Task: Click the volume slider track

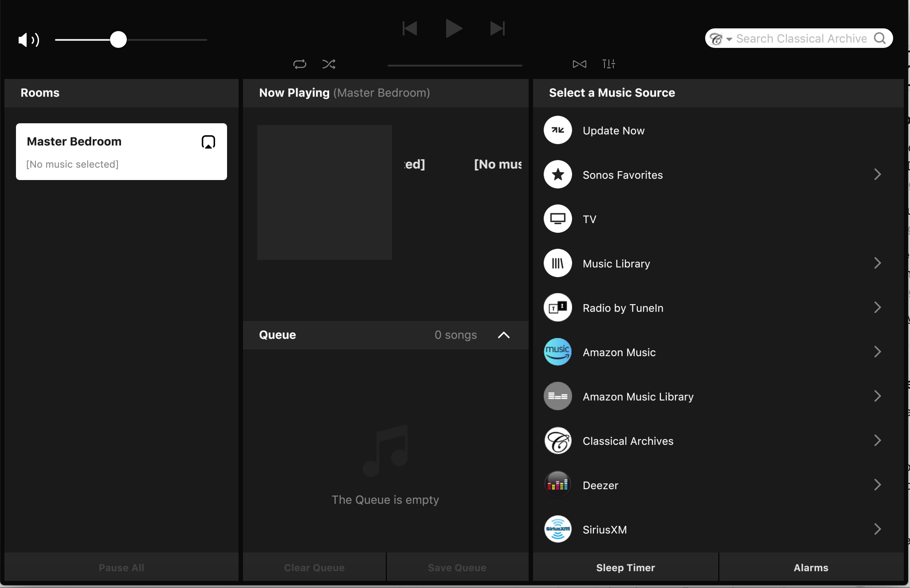Action: (x=169, y=40)
